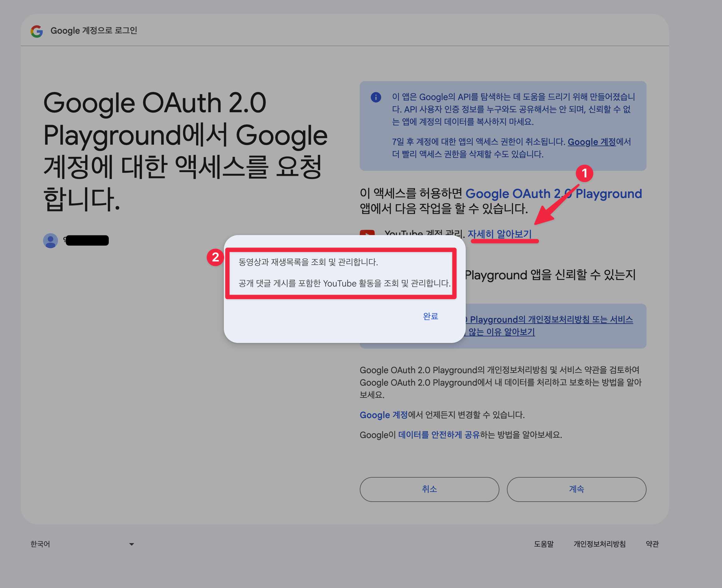Screen dimensions: 722x588
Task: Click the Google logo icon
Action: pos(36,31)
